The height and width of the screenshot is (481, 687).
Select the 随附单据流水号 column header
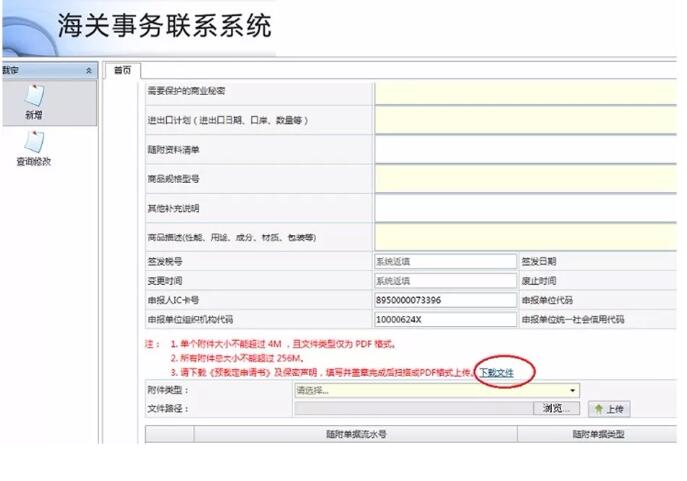[x=356, y=434]
